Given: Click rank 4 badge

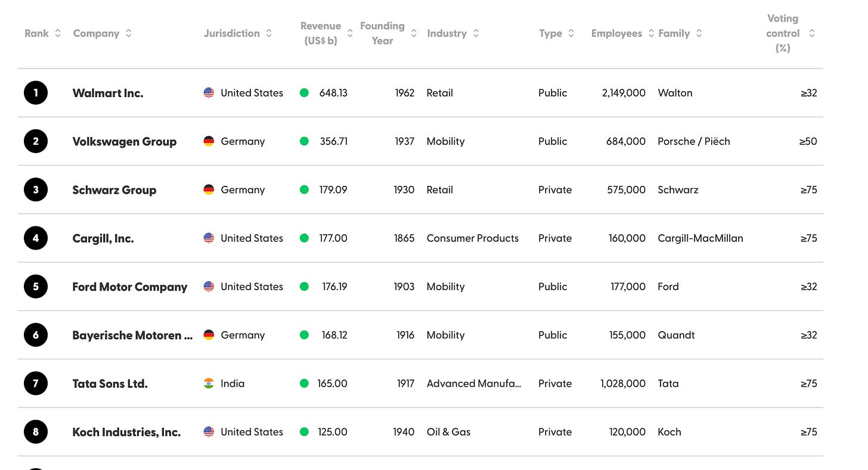Looking at the screenshot, I should [36, 238].
